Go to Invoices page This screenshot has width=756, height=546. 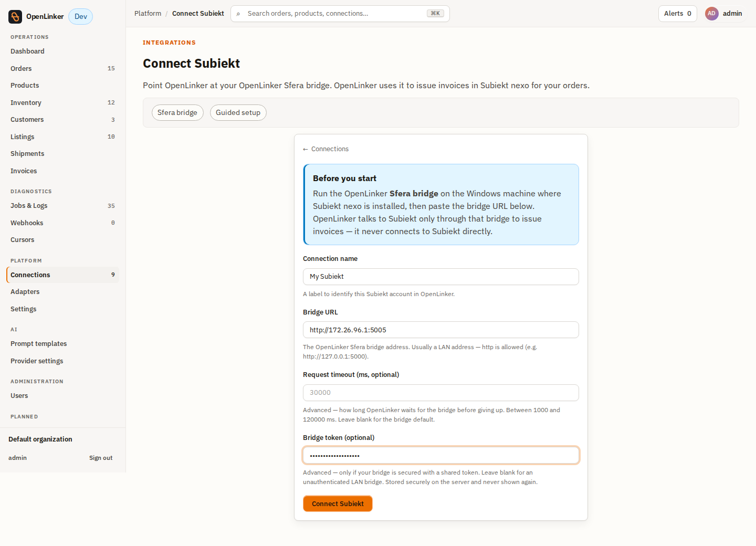[x=62, y=171]
